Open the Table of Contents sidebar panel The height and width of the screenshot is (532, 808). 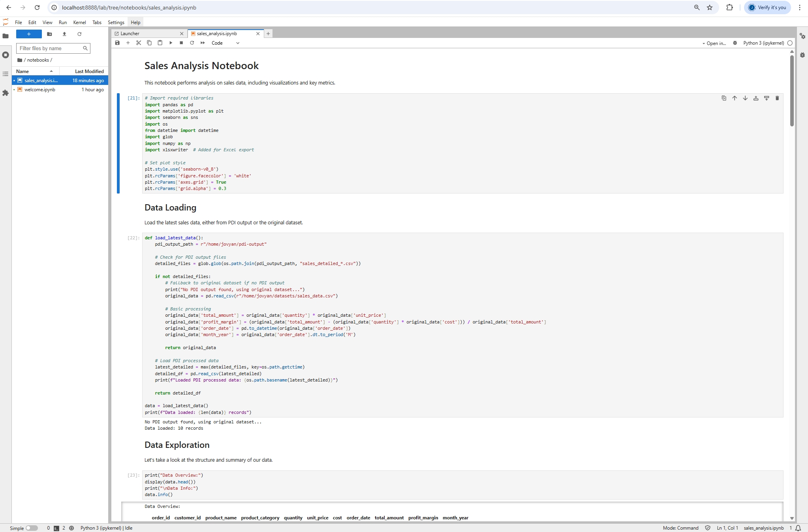(x=6, y=74)
